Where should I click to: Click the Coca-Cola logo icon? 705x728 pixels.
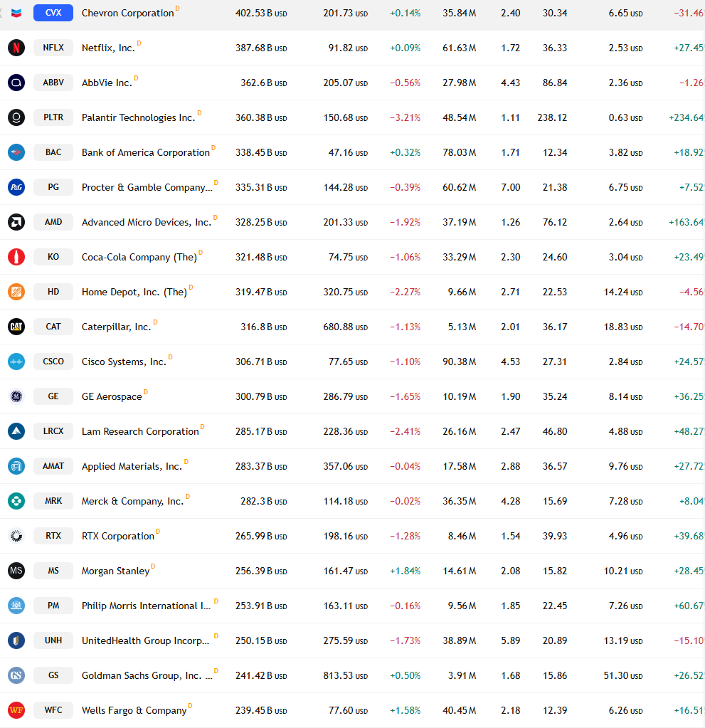pos(16,257)
